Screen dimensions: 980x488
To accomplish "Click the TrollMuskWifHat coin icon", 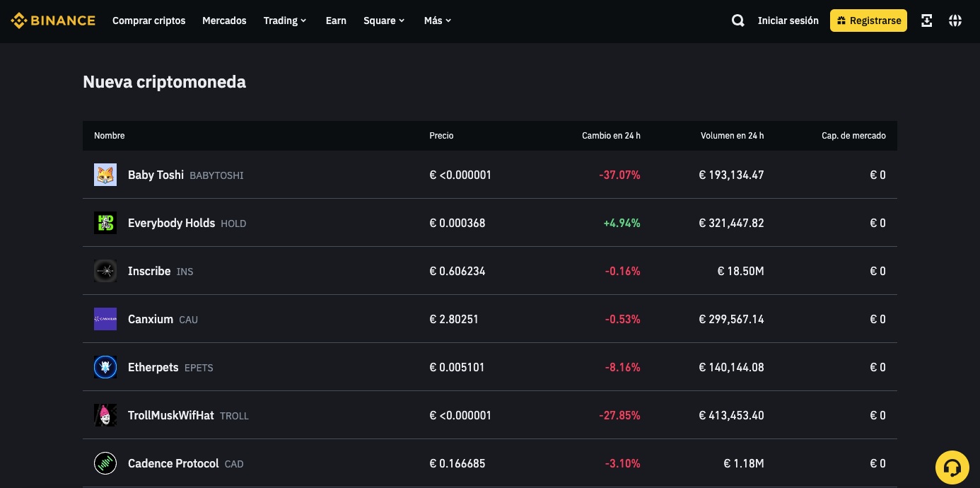I will click(105, 415).
